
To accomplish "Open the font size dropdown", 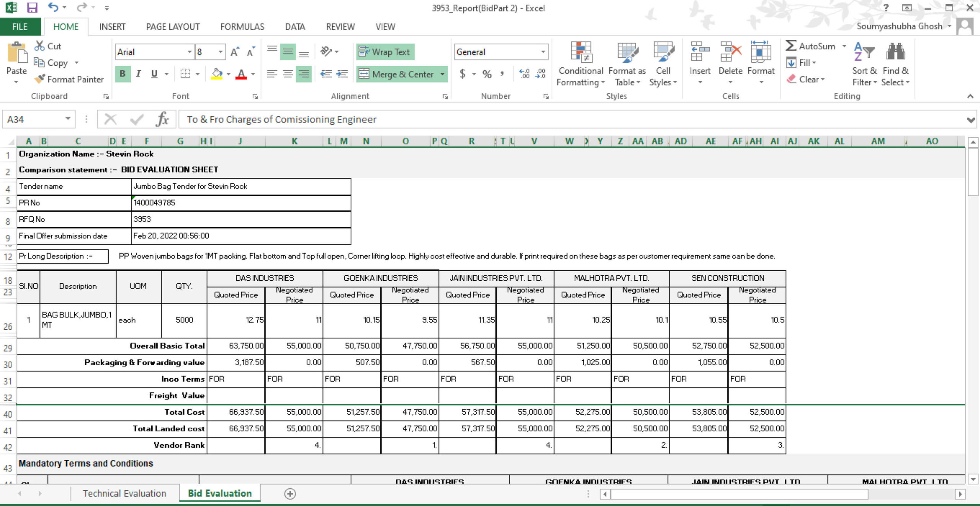I will tap(220, 52).
